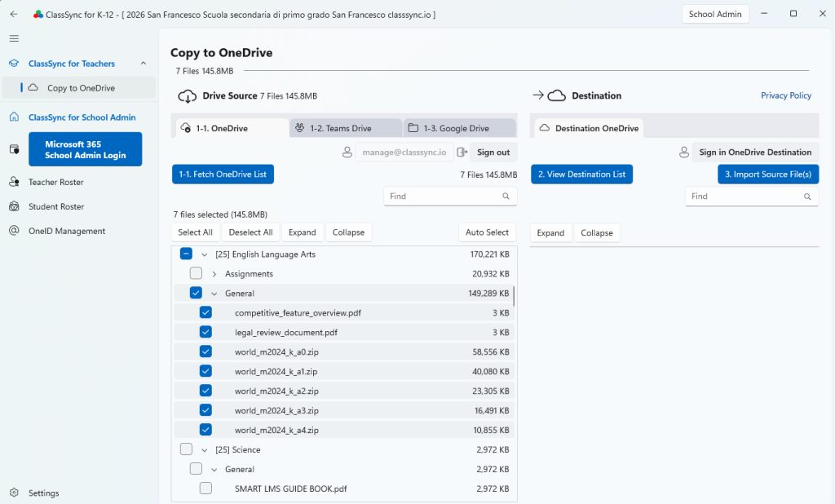Click the ClassSync for Teachers graduation cap icon
This screenshot has width=835, height=504.
point(15,64)
